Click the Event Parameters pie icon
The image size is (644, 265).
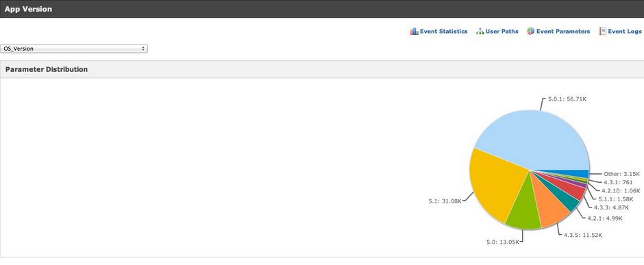click(x=531, y=31)
